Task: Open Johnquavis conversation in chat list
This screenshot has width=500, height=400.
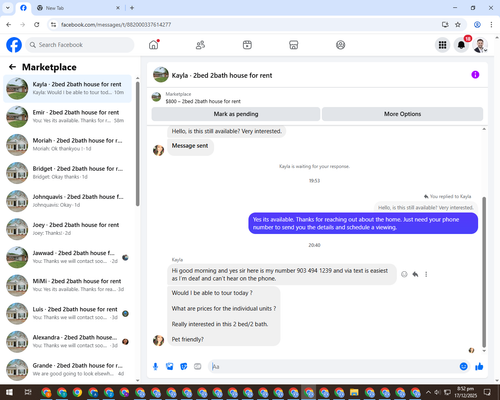Action: pyautogui.click(x=67, y=201)
